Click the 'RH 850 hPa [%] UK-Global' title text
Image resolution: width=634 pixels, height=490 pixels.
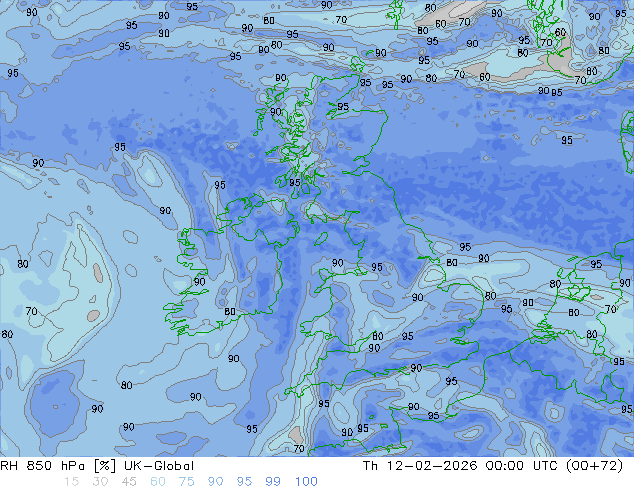[x=97, y=466]
